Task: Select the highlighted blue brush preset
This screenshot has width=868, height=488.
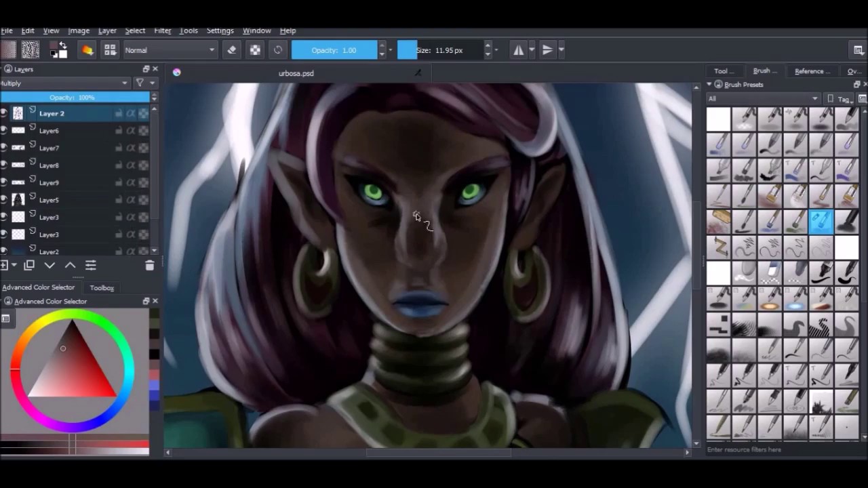Action: click(821, 222)
